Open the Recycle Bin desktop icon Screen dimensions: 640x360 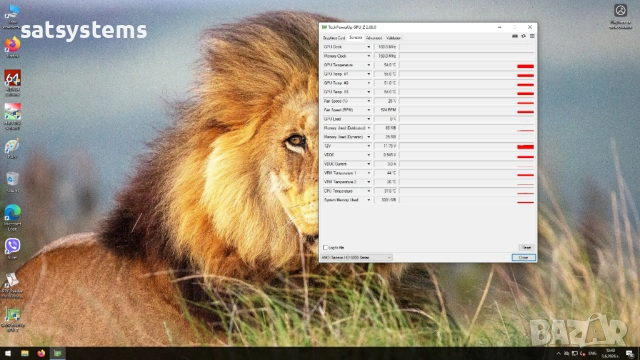(12, 182)
